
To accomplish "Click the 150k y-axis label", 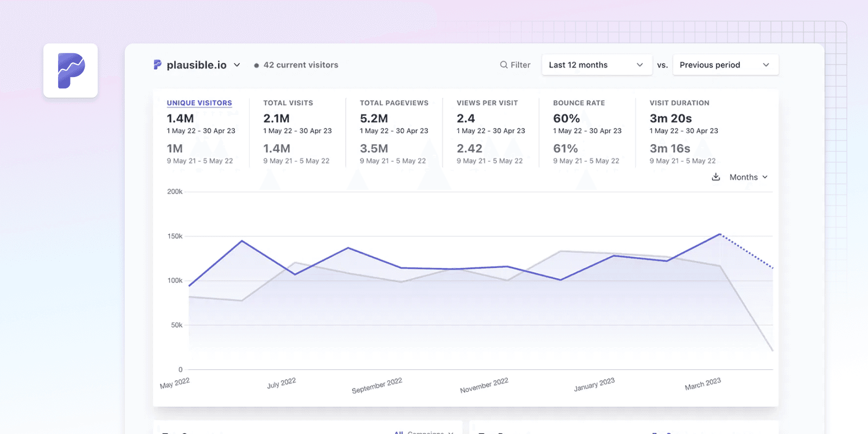I will click(x=175, y=236).
